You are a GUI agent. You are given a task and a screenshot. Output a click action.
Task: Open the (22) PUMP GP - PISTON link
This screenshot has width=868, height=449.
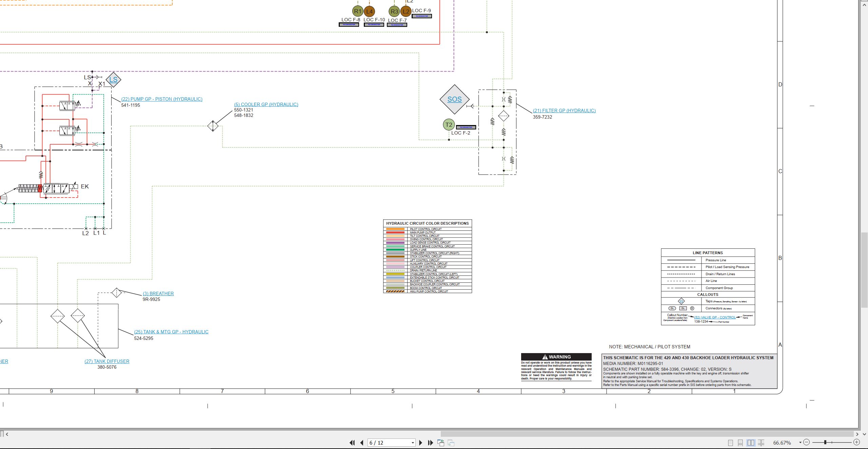pos(162,99)
